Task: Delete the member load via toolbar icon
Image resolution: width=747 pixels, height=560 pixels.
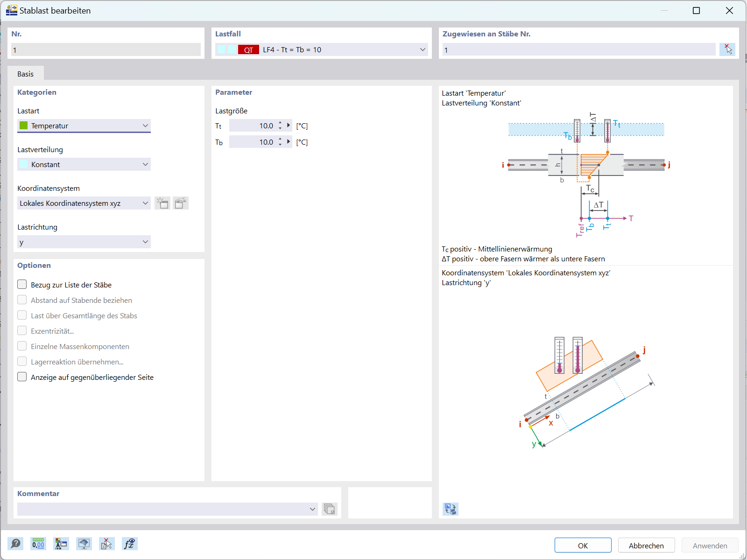Action: [106, 544]
